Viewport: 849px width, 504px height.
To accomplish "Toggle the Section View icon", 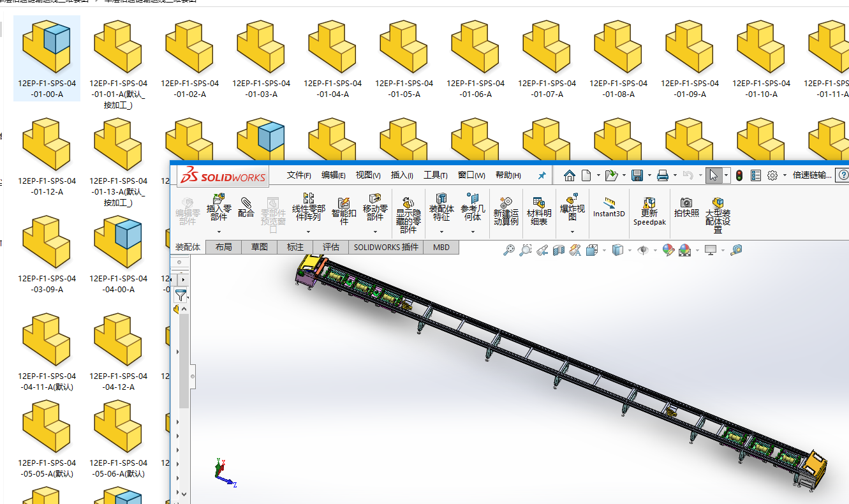I will pyautogui.click(x=559, y=250).
